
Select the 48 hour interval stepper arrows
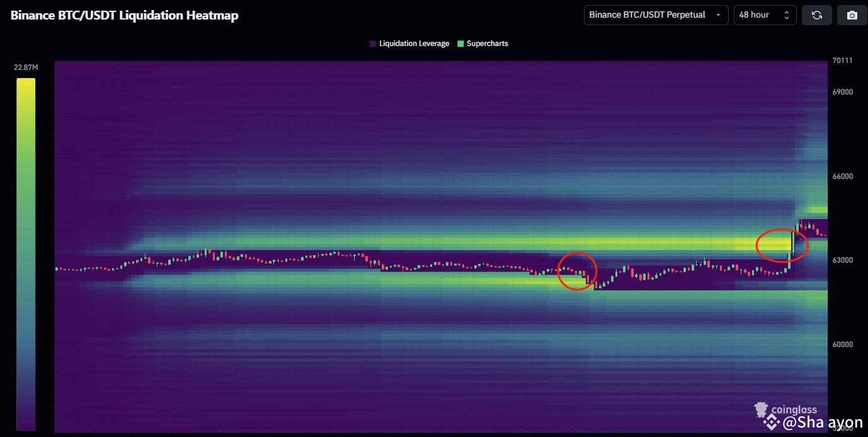click(x=786, y=14)
